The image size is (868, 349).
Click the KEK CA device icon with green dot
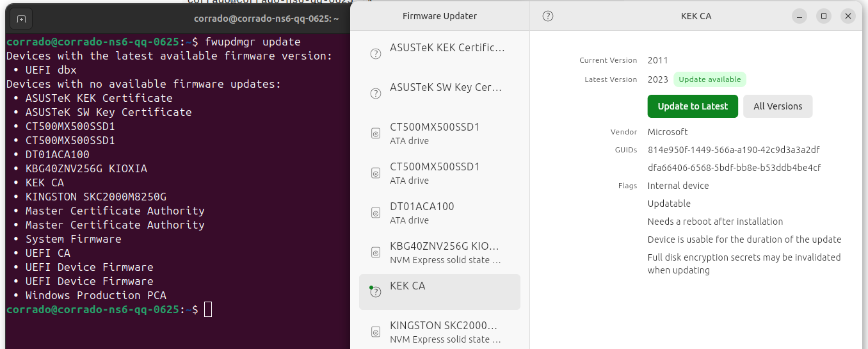[x=376, y=291]
